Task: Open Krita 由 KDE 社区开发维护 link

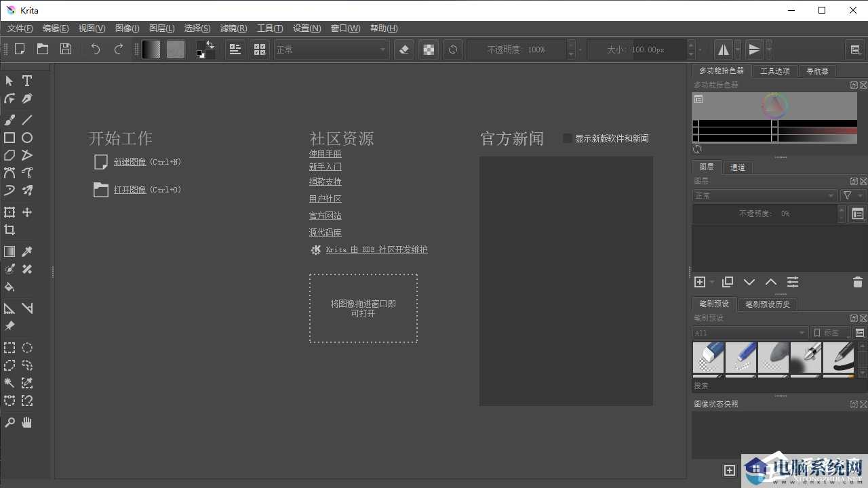Action: (x=376, y=249)
